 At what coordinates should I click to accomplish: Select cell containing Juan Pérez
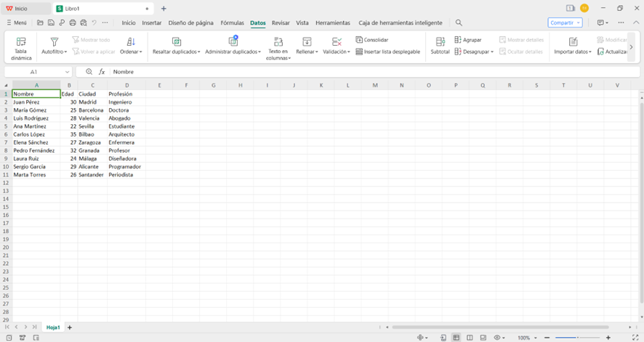point(36,102)
